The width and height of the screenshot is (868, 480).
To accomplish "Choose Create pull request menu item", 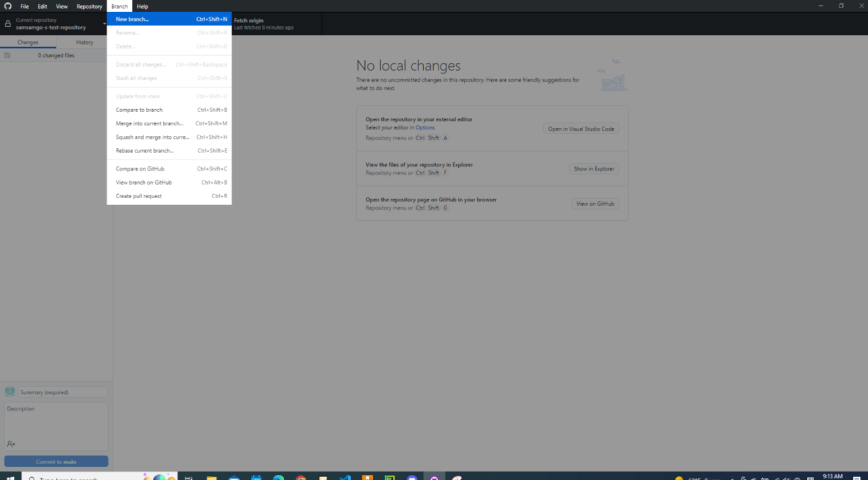I will pyautogui.click(x=169, y=196).
